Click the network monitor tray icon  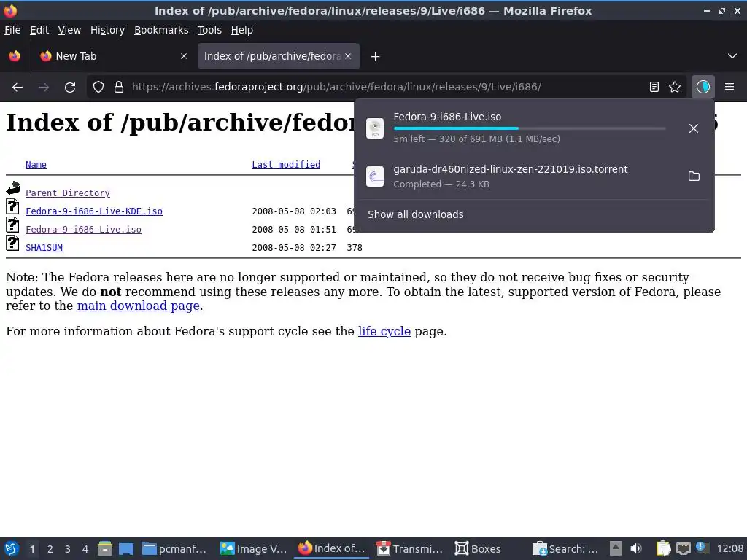(x=683, y=548)
